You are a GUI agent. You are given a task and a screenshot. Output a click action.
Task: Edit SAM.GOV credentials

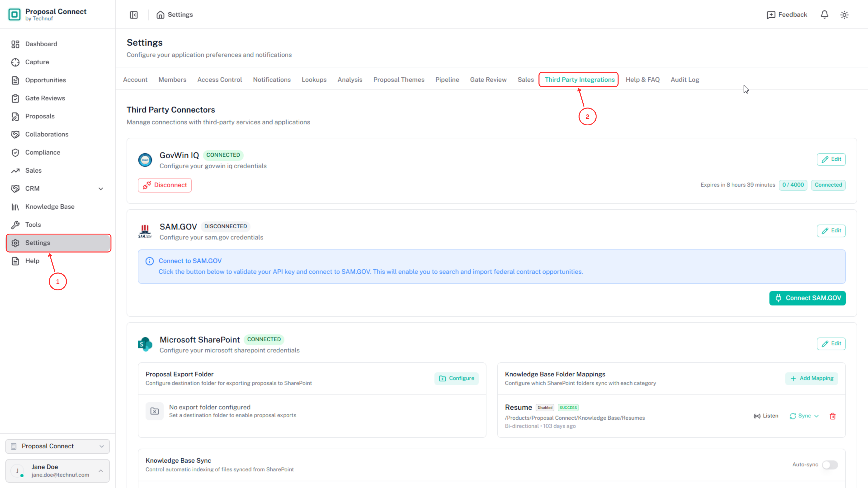[831, 231]
